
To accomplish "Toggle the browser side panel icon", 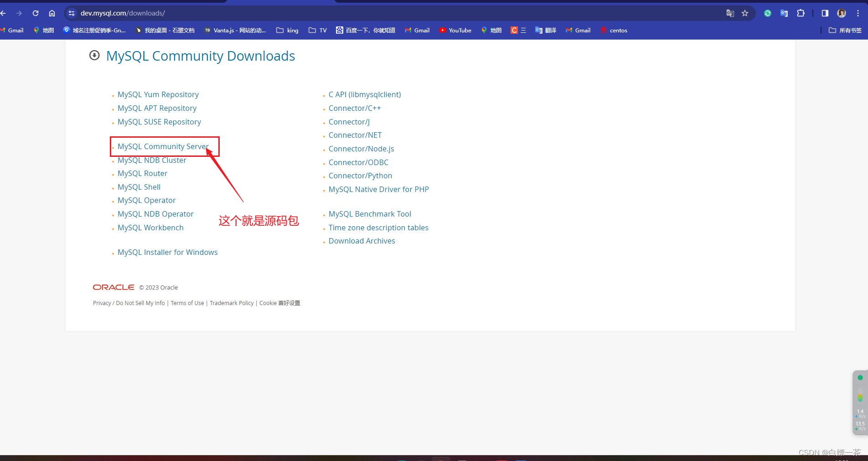I will (x=825, y=13).
